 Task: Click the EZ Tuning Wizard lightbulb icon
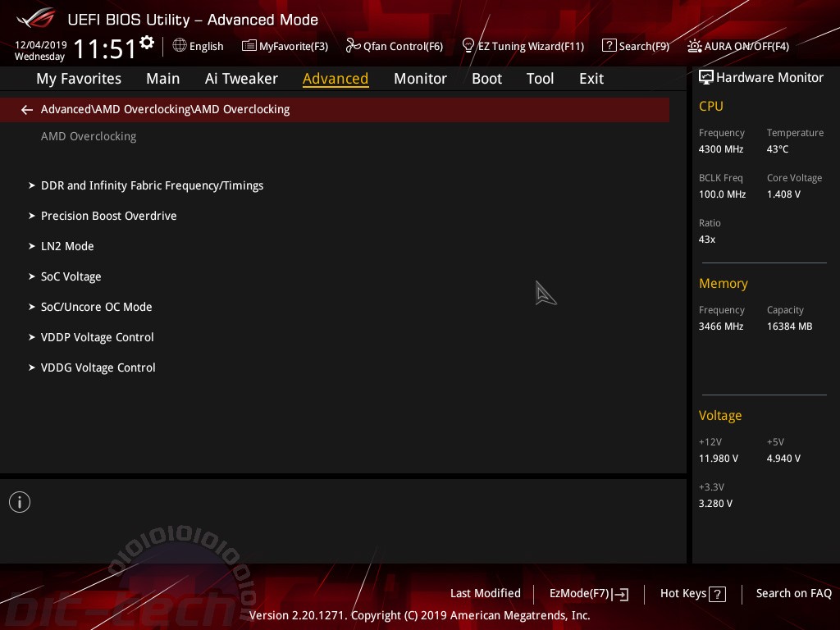[468, 46]
